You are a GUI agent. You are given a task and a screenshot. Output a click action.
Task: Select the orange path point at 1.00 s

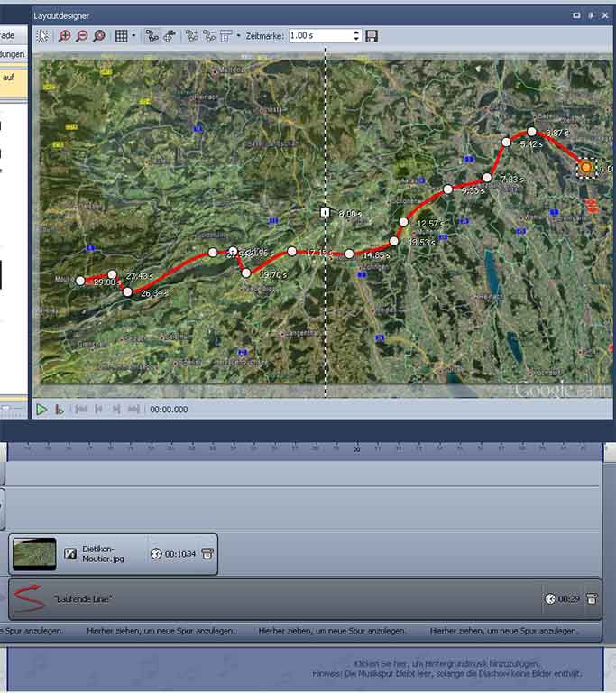point(586,167)
